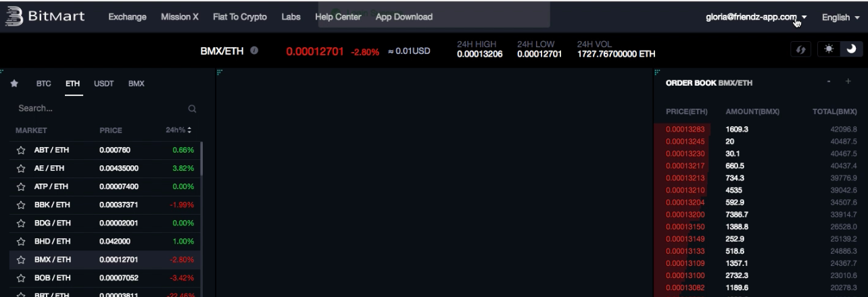Favorite the BDG / ETH pair star
Viewport: 868px width, 297px height.
coord(20,223)
